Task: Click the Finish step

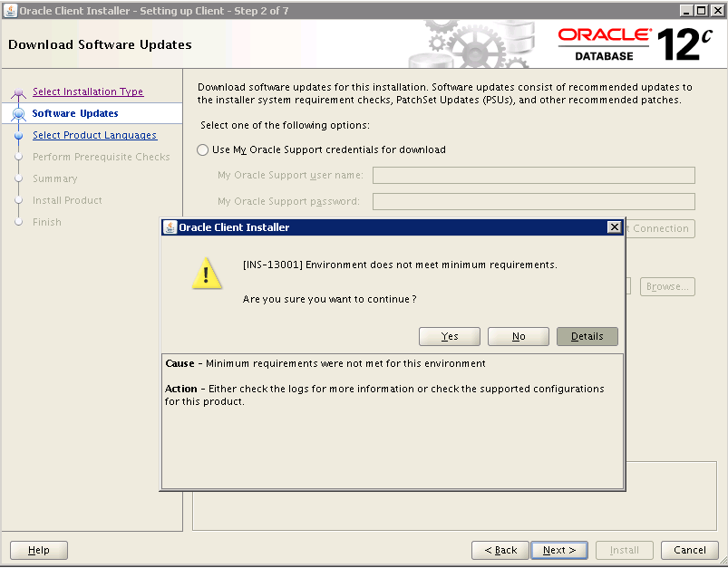Action: click(47, 222)
